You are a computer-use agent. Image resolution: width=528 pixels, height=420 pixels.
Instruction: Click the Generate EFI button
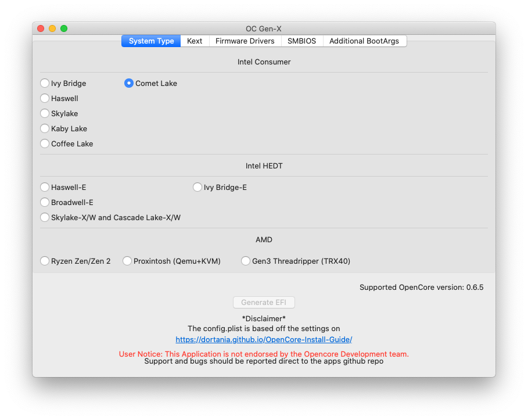(264, 302)
